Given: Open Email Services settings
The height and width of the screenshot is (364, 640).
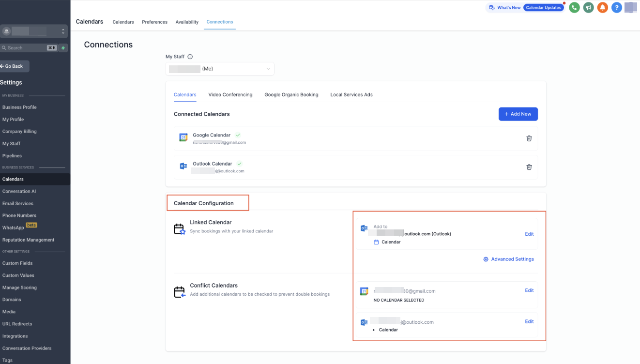Looking at the screenshot, I should (18, 204).
